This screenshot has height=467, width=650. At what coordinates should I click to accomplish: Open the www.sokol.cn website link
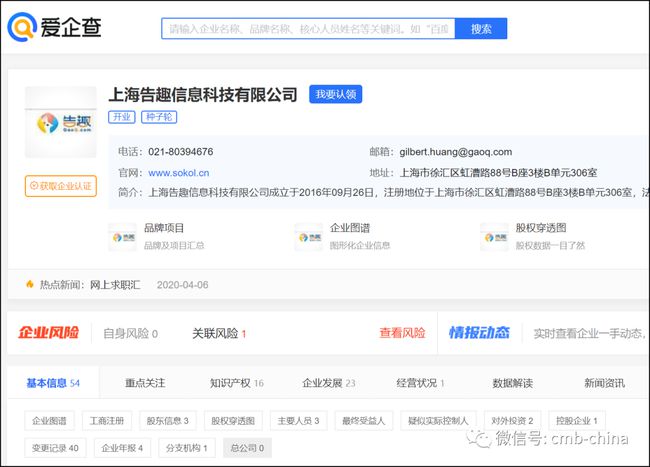click(x=178, y=173)
